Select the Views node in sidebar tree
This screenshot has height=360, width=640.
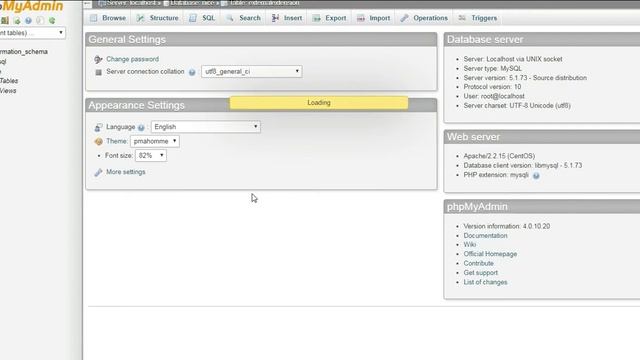point(8,91)
